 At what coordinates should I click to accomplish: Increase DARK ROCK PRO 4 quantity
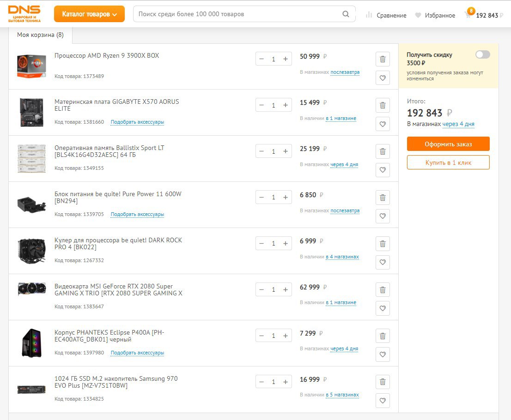(286, 244)
